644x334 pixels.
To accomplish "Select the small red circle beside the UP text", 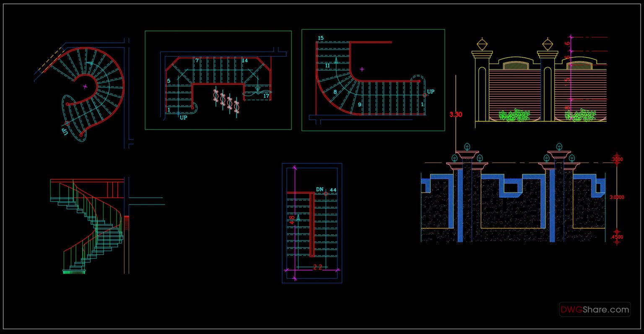I will pyautogui.click(x=67, y=123).
